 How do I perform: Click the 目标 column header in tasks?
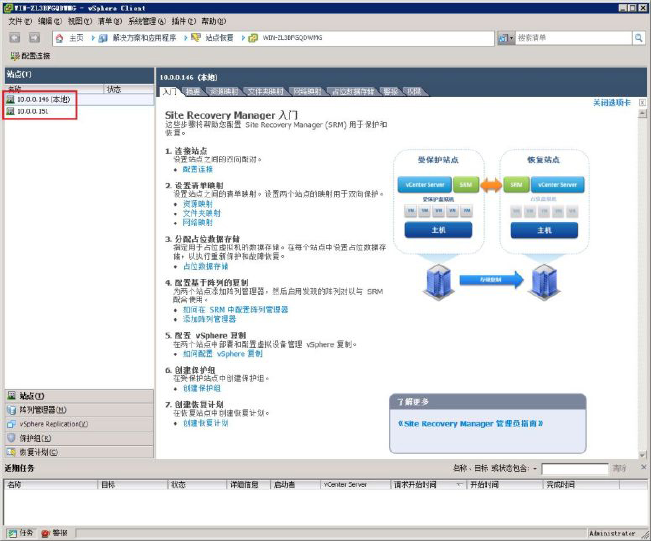point(133,485)
